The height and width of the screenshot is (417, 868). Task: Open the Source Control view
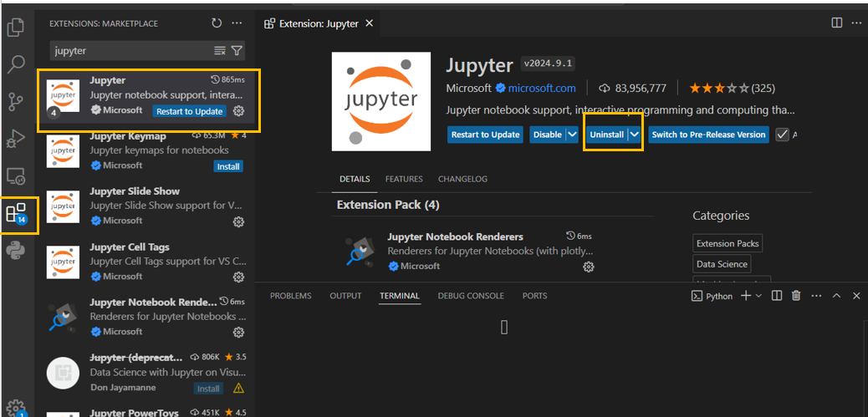click(16, 102)
